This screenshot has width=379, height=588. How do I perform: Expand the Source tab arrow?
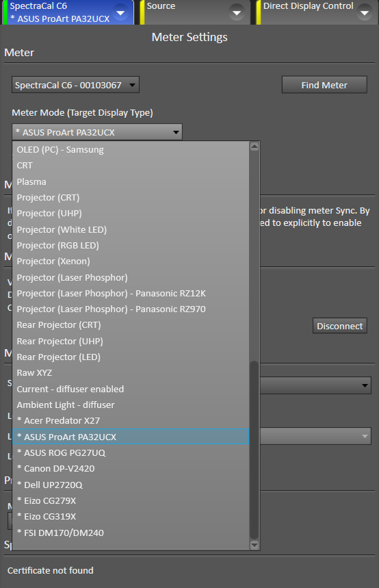pyautogui.click(x=237, y=13)
